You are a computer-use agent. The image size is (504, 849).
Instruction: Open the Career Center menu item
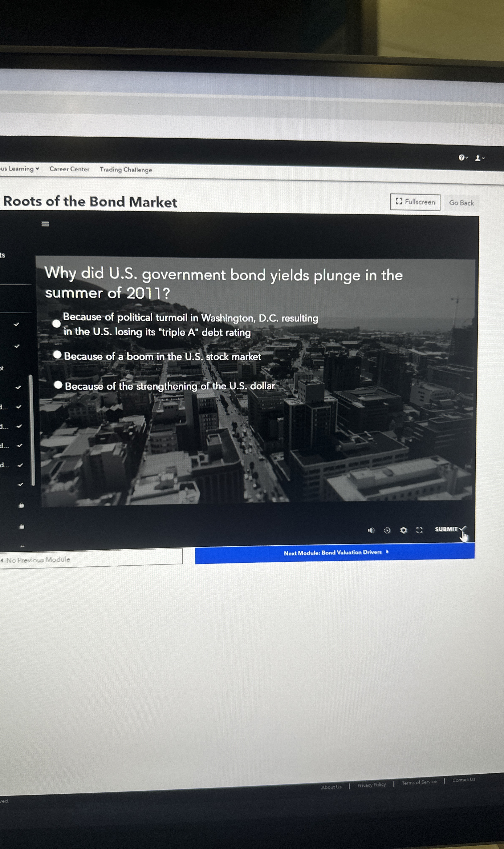coord(69,169)
